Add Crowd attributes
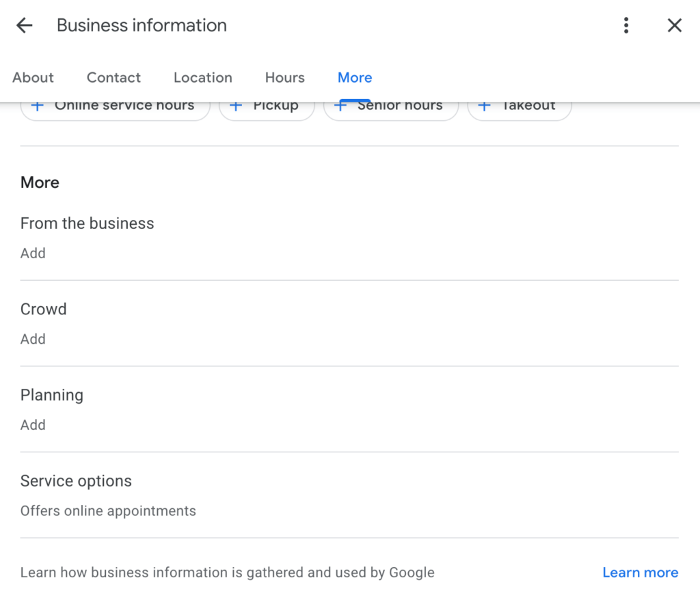The image size is (700, 604). pyautogui.click(x=33, y=339)
